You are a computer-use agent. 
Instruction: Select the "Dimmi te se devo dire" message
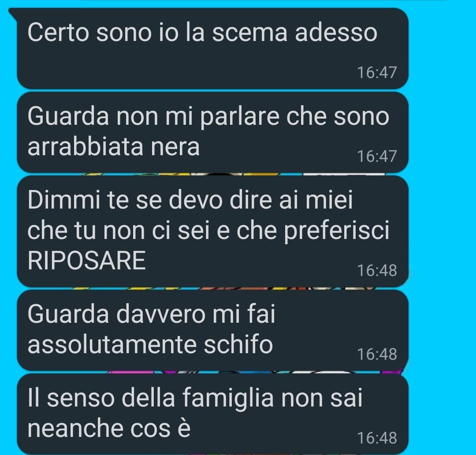click(x=212, y=231)
